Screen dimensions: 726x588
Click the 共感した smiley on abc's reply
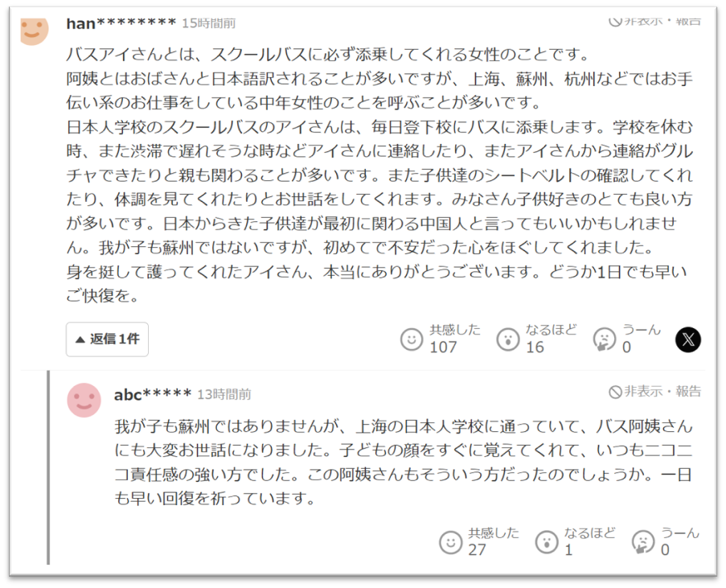tap(450, 542)
